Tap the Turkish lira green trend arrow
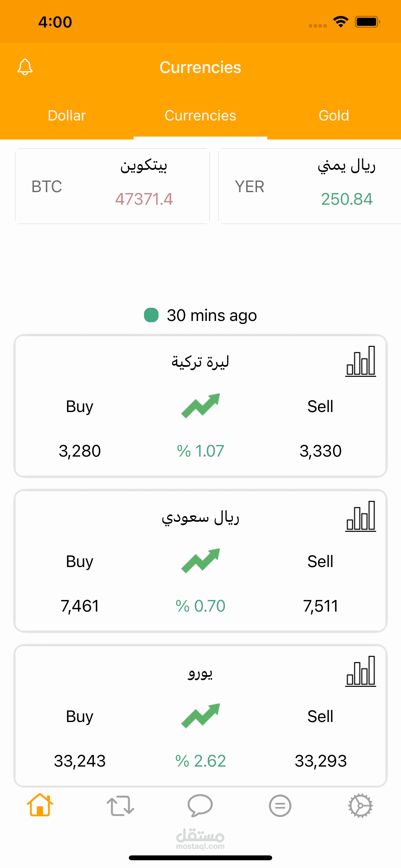 (200, 406)
